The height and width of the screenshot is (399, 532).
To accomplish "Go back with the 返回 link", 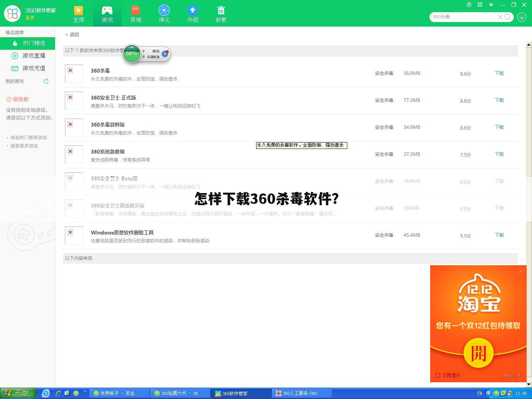I will click(72, 35).
